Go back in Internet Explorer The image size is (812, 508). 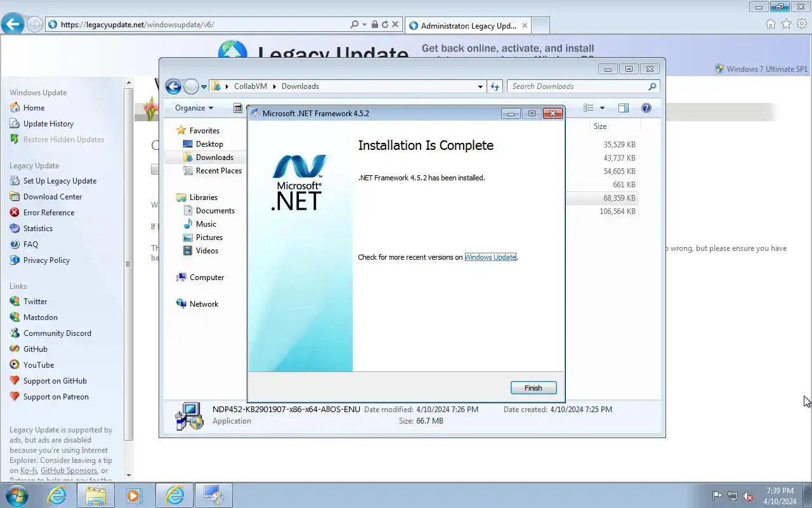(13, 24)
